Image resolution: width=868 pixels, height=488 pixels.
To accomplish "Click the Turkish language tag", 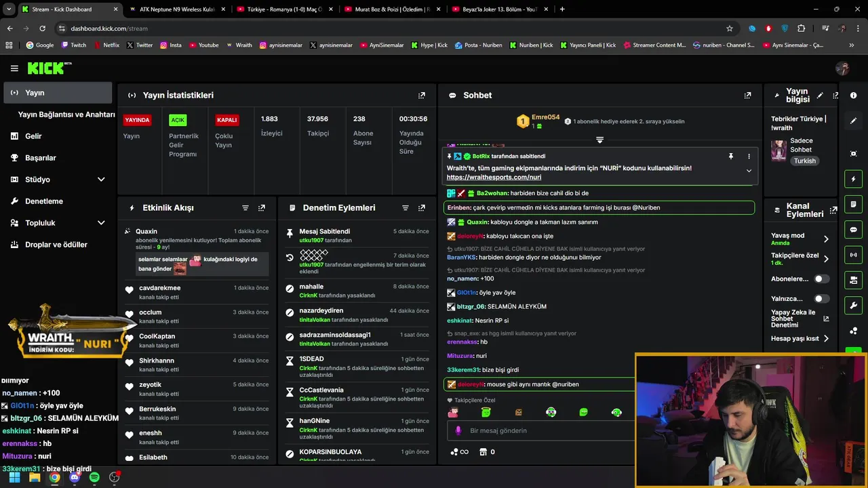I will click(x=805, y=161).
